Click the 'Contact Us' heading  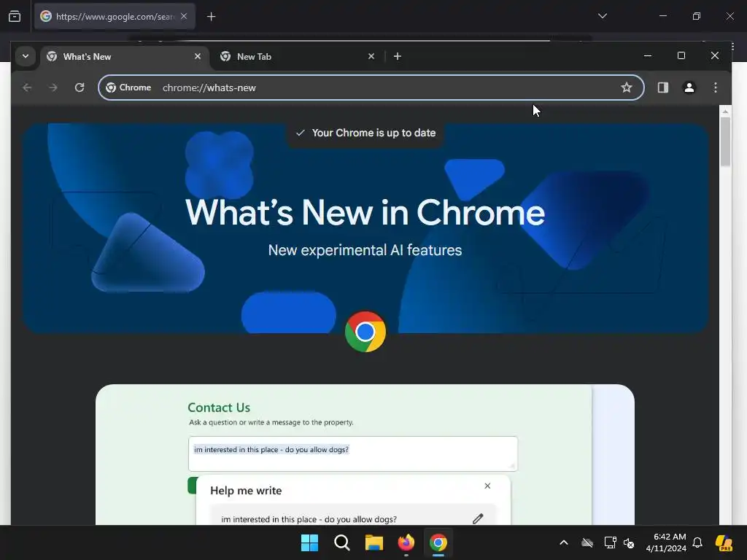(x=219, y=408)
